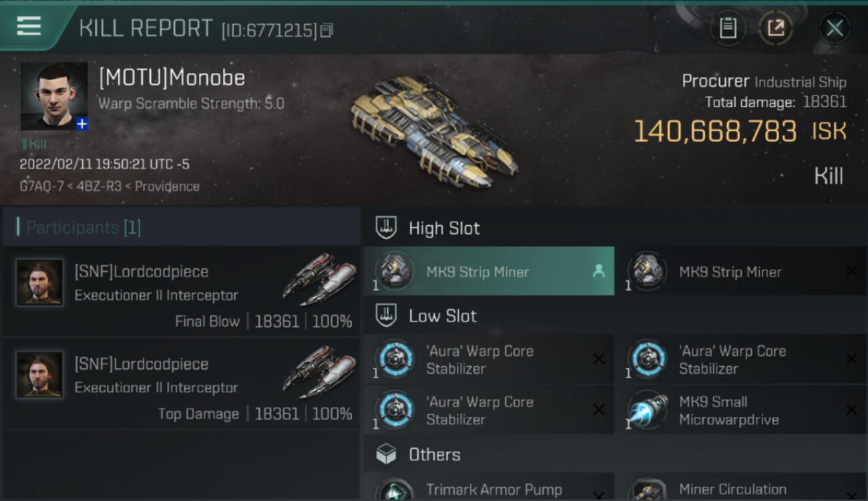Share the kill report externally

tap(776, 28)
